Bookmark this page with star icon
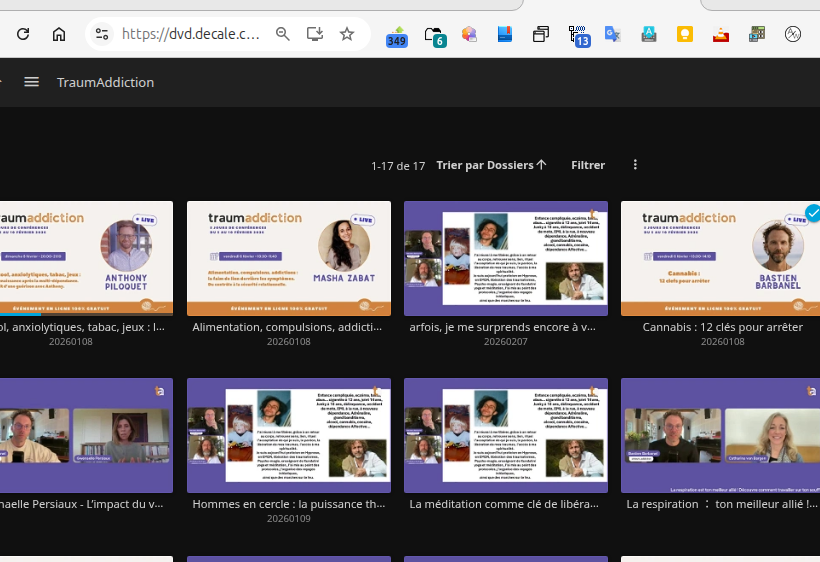 347,34
